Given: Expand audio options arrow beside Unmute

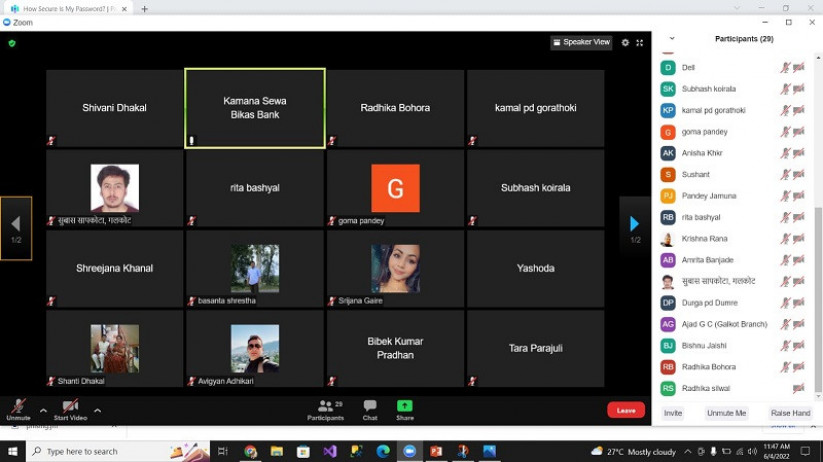Looking at the screenshot, I should 43,410.
